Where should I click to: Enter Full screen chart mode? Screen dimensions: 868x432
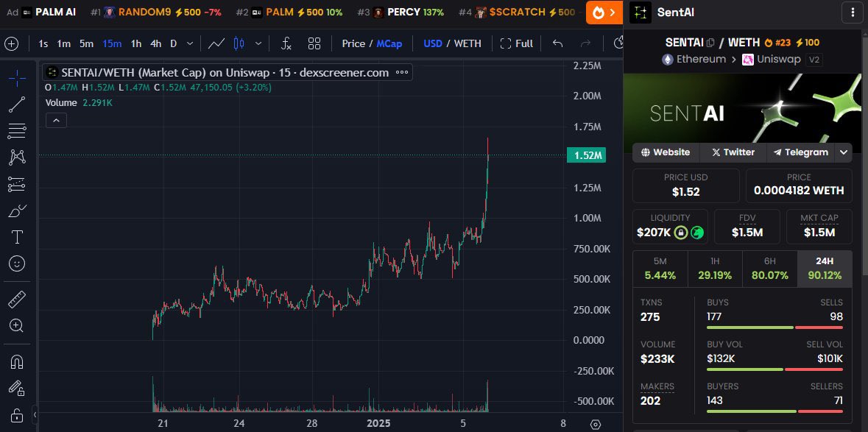pos(517,43)
